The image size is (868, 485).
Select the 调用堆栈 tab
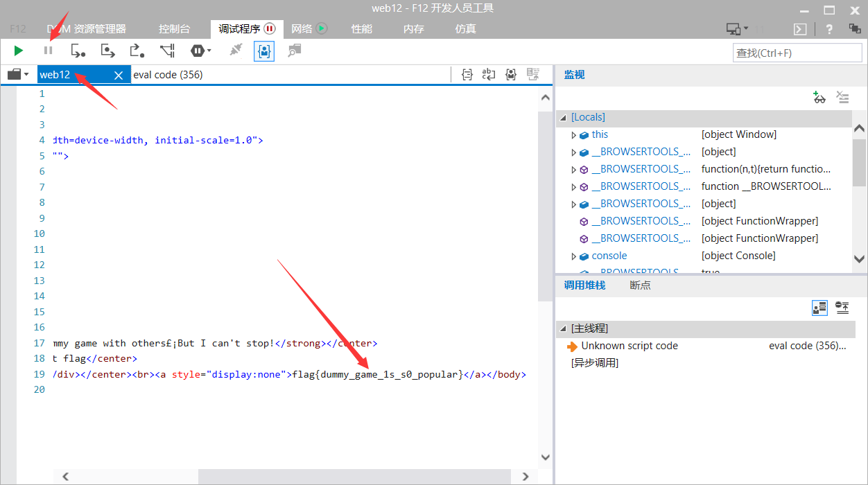[x=584, y=285]
